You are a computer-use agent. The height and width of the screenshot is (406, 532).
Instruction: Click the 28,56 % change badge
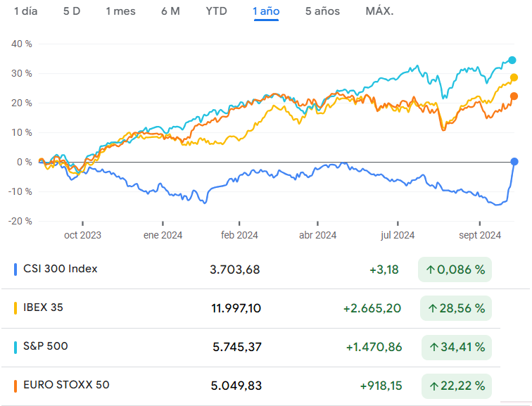click(x=455, y=308)
